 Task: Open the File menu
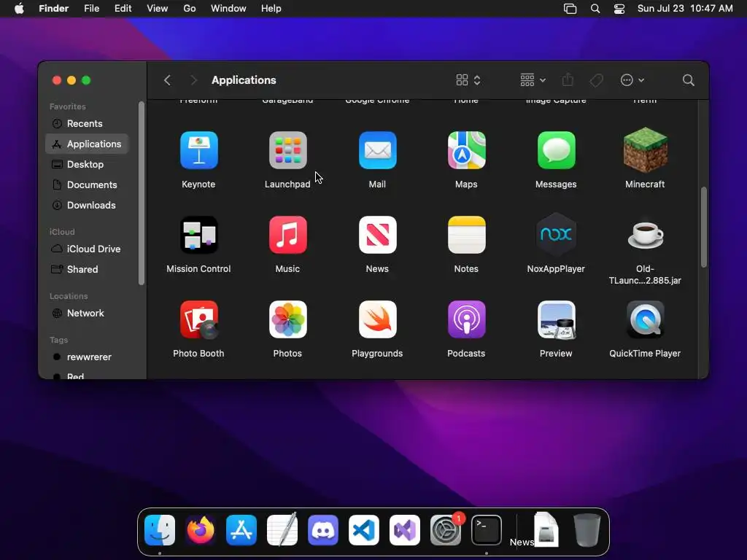(x=91, y=9)
